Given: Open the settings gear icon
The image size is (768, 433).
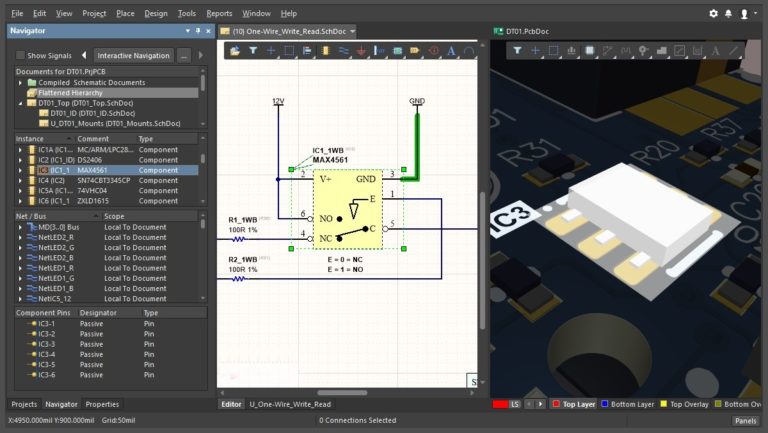Looking at the screenshot, I should pos(714,13).
